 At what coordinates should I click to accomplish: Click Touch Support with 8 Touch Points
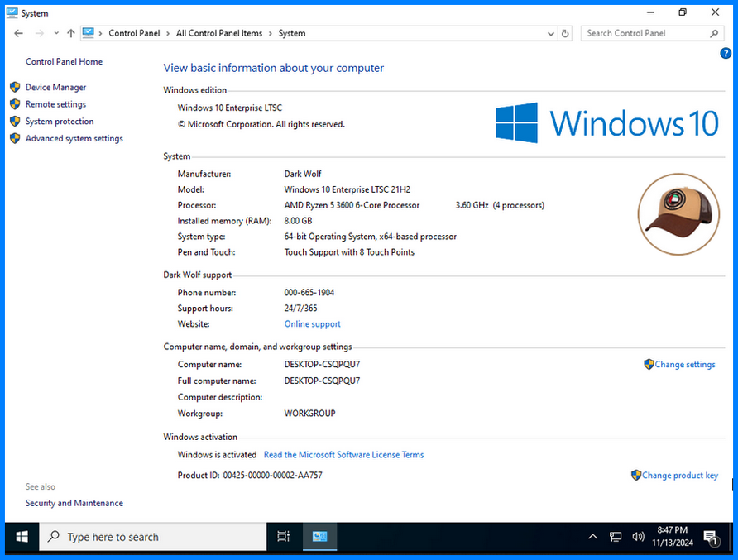pyautogui.click(x=349, y=252)
